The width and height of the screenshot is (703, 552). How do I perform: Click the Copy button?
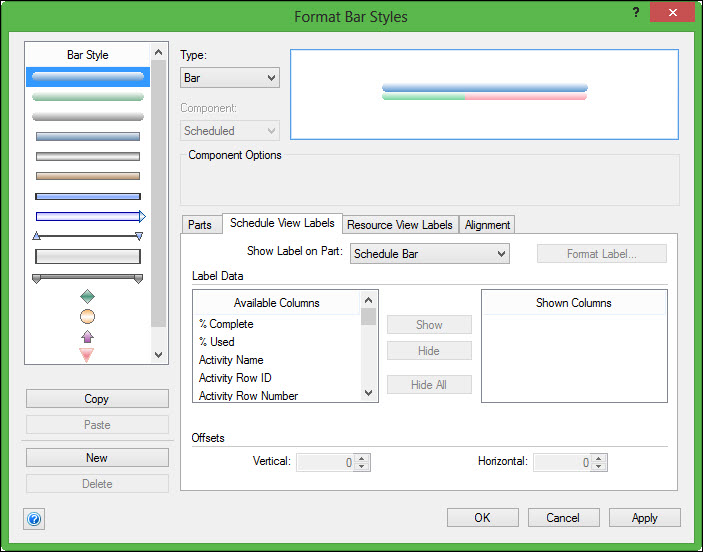97,399
